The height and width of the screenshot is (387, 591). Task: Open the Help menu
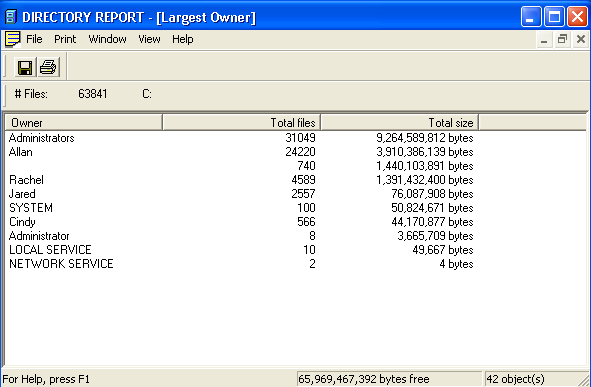coord(183,39)
